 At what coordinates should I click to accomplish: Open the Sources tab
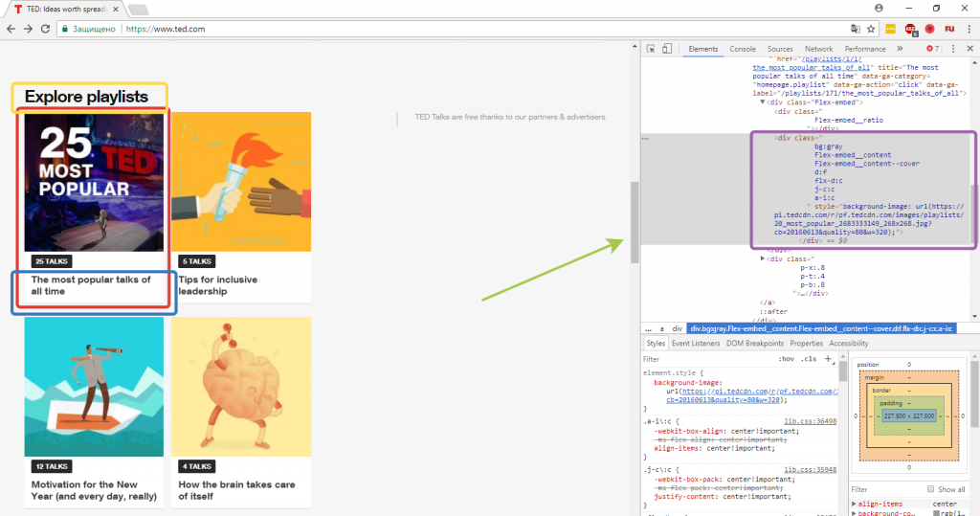(780, 49)
